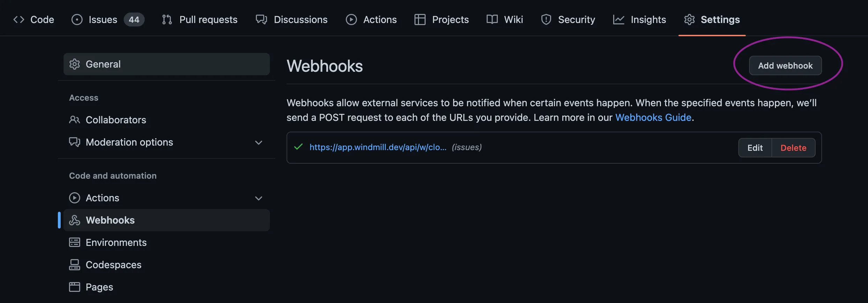
Task: Open the app.windmill.dev webhook URL
Action: pyautogui.click(x=378, y=147)
